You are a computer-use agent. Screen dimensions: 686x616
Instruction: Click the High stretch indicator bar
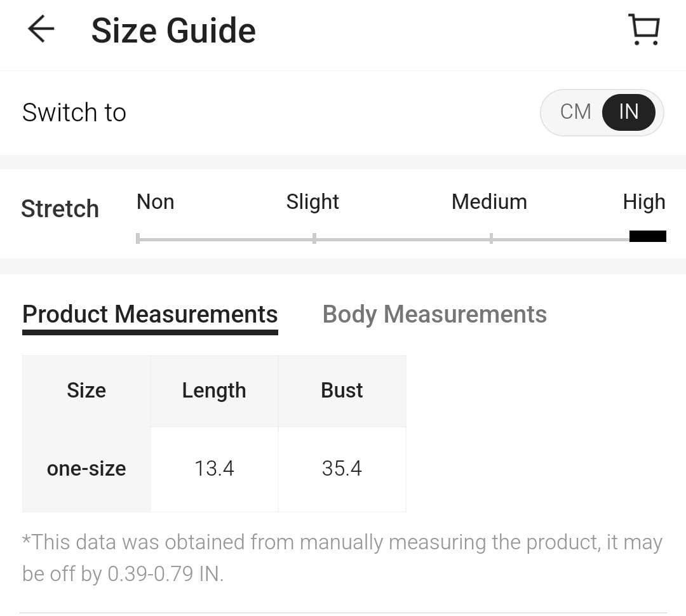(x=647, y=236)
